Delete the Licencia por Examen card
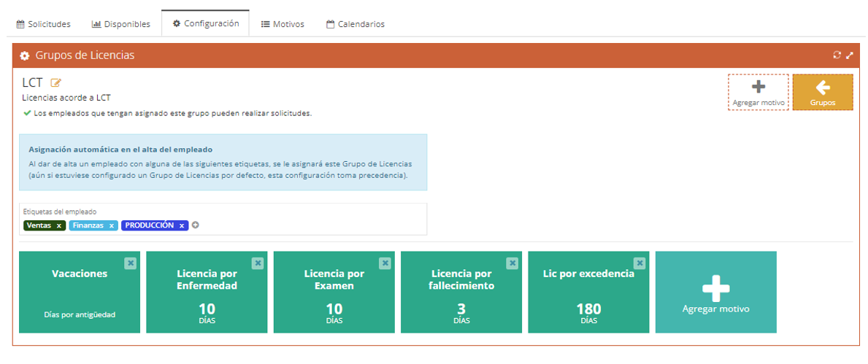Image resolution: width=868 pixels, height=364 pixels. (x=385, y=263)
